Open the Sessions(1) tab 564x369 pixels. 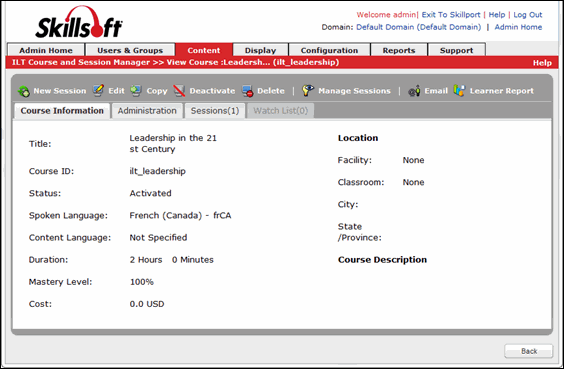215,111
